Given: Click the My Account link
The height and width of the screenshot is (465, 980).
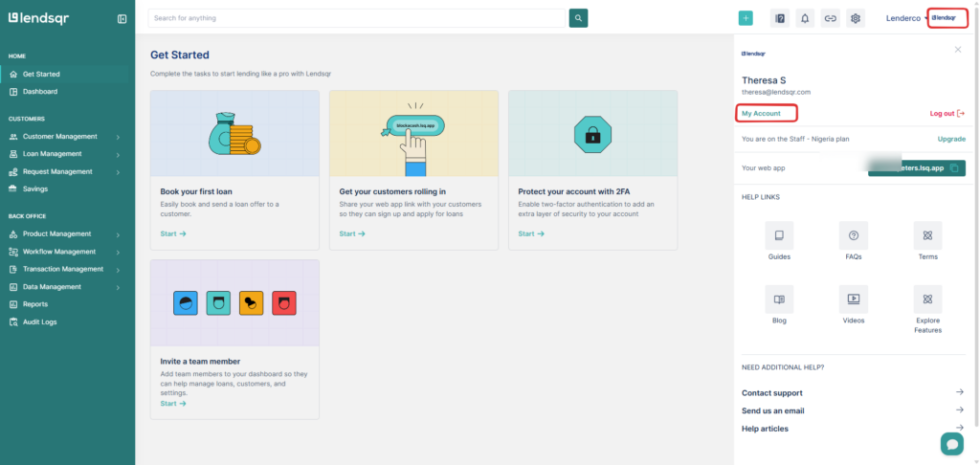Looking at the screenshot, I should (762, 114).
